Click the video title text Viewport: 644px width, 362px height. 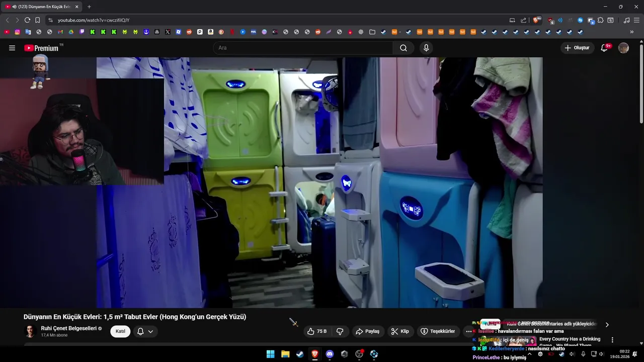click(x=135, y=317)
